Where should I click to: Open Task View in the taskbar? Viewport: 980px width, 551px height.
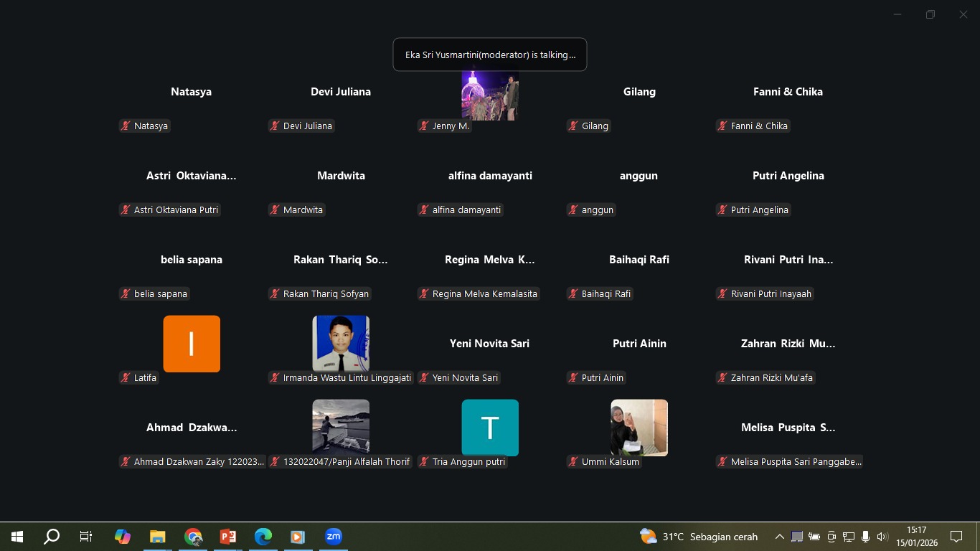(x=86, y=537)
